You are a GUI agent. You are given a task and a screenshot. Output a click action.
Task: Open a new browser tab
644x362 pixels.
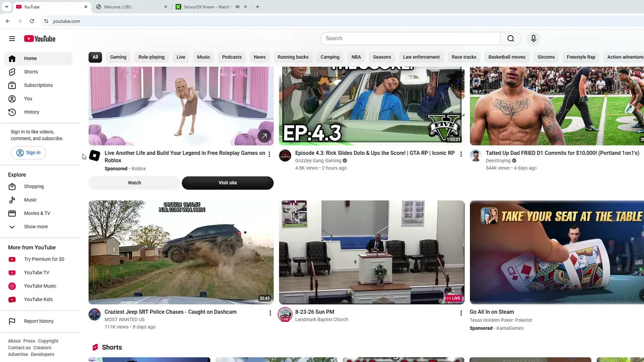257,7
